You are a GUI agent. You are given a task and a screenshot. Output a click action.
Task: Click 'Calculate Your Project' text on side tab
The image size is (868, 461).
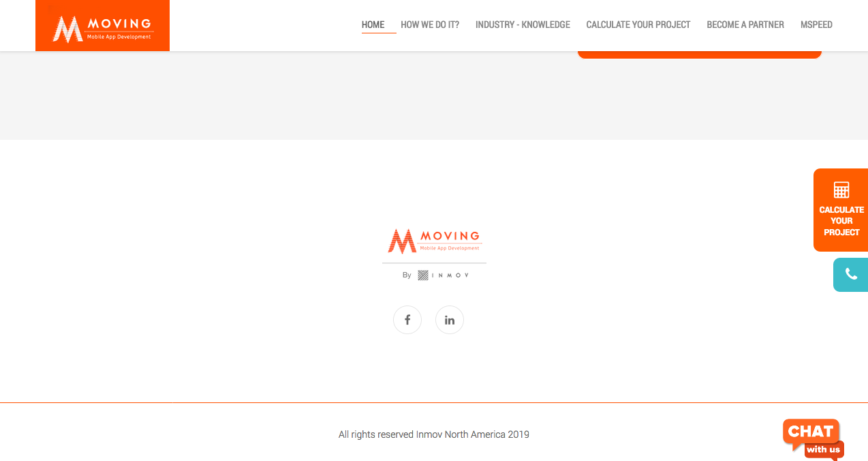click(x=841, y=221)
